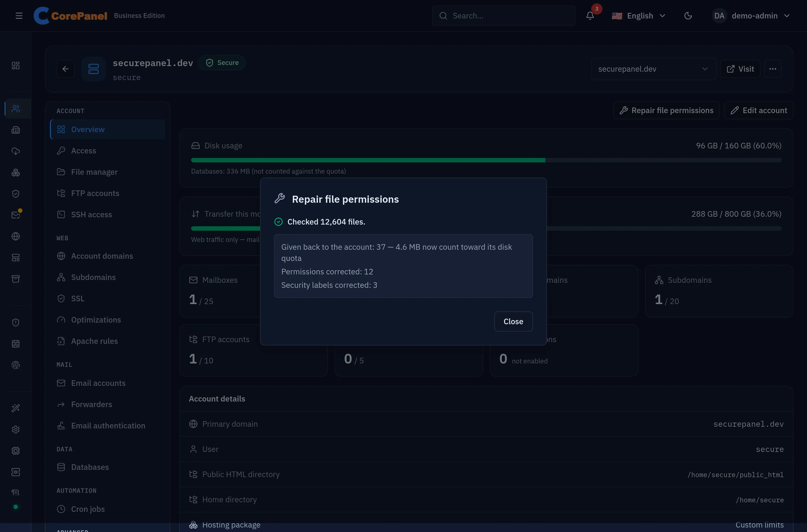Open SSH access in the sidebar

[108, 214]
